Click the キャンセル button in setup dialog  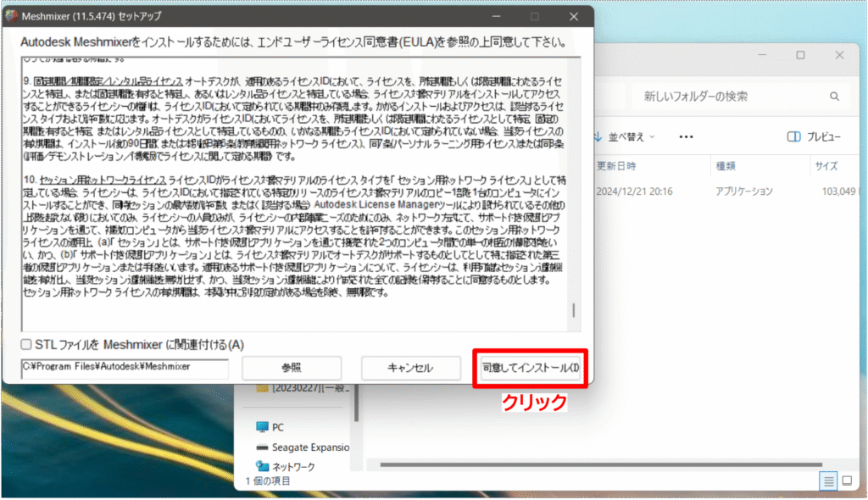(x=411, y=368)
